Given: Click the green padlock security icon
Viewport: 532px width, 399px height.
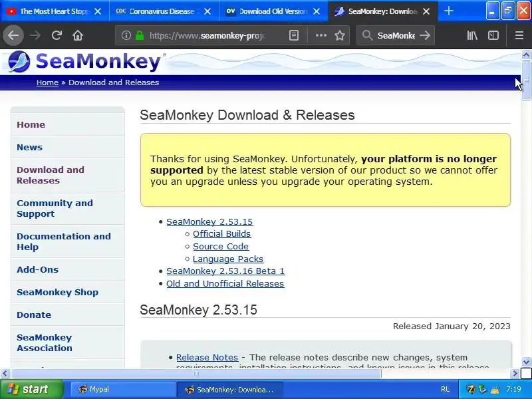Looking at the screenshot, I should (140, 35).
